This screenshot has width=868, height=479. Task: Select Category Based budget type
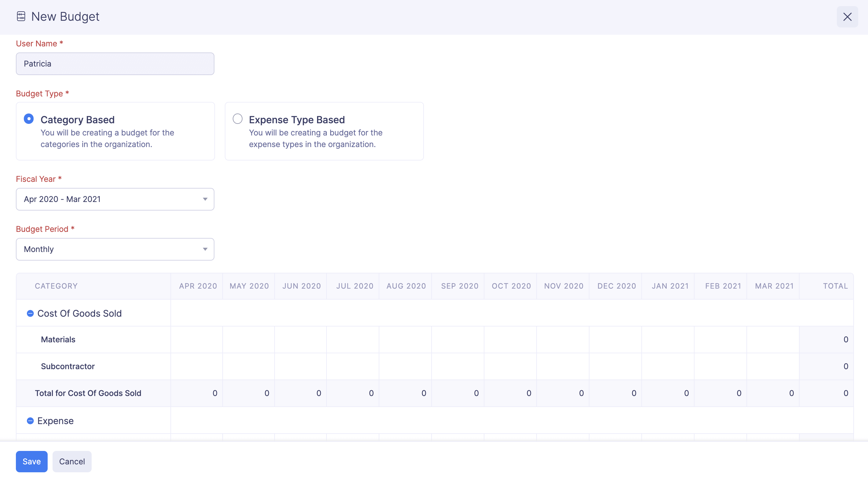click(29, 119)
